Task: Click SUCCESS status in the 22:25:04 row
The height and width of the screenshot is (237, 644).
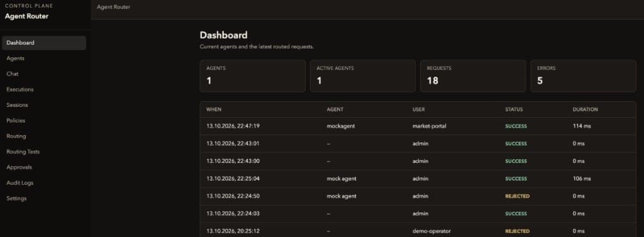Action: [516, 179]
